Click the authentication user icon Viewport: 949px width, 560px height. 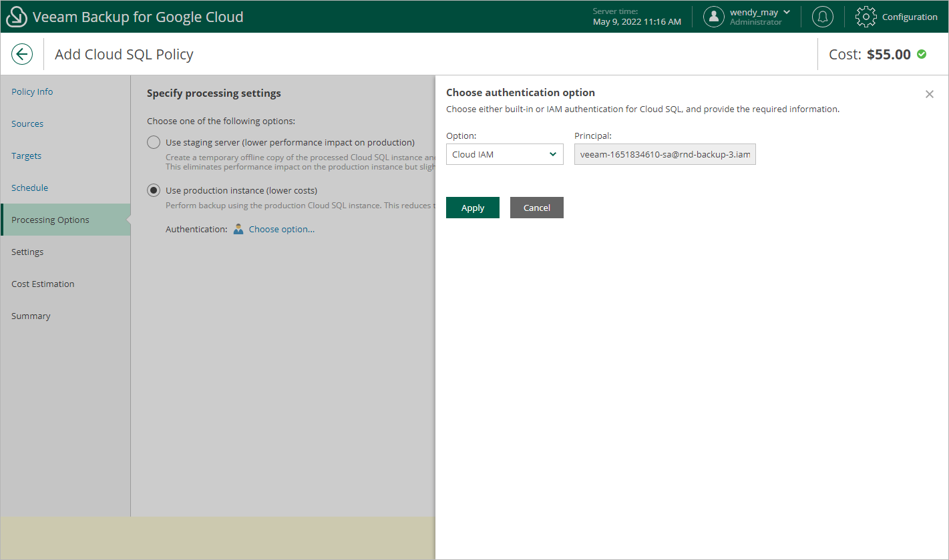(x=238, y=229)
